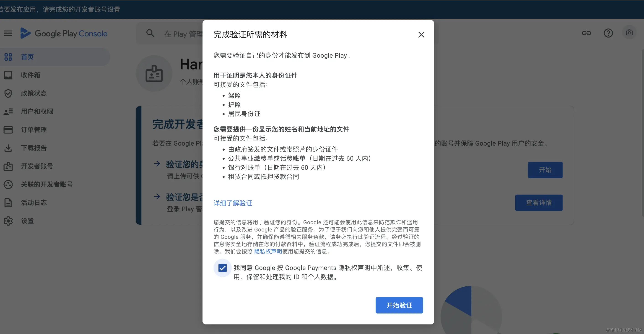Click the 居民身份证 list item
The image size is (644, 334).
pyautogui.click(x=244, y=114)
